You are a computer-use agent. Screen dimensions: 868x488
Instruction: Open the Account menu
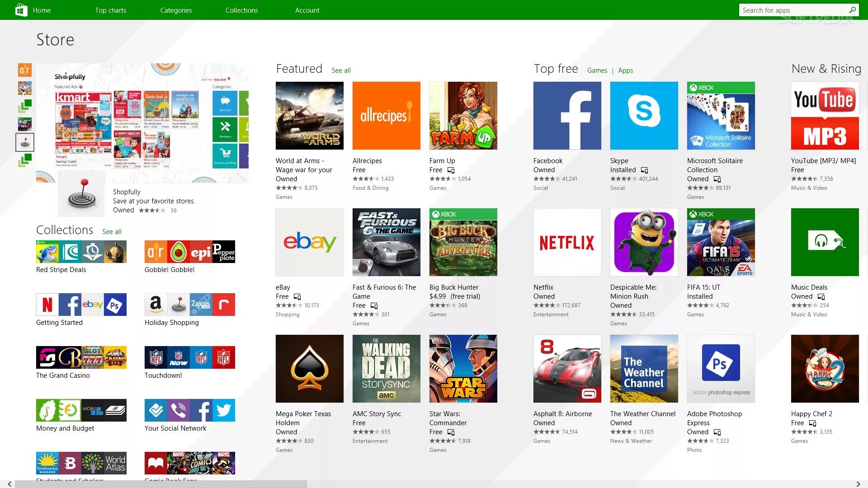[x=307, y=10]
